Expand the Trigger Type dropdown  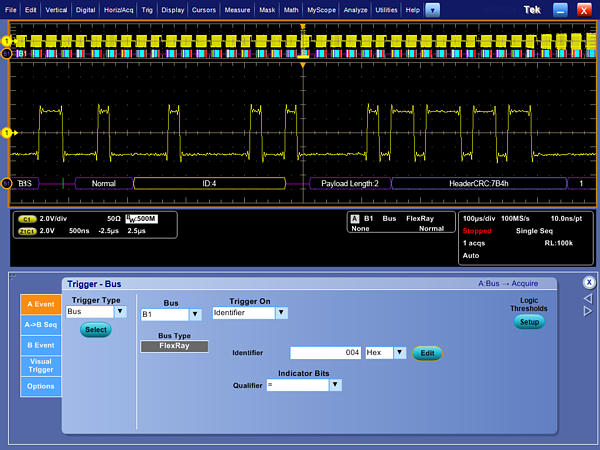click(x=121, y=312)
